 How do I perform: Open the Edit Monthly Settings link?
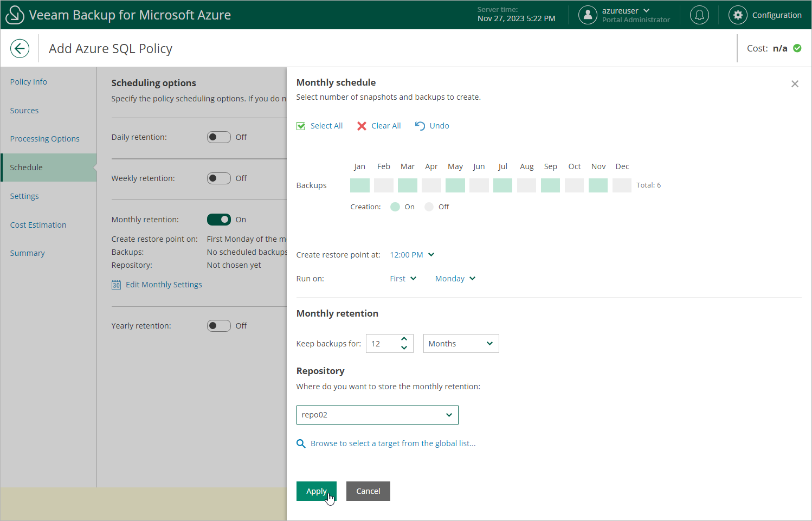164,285
